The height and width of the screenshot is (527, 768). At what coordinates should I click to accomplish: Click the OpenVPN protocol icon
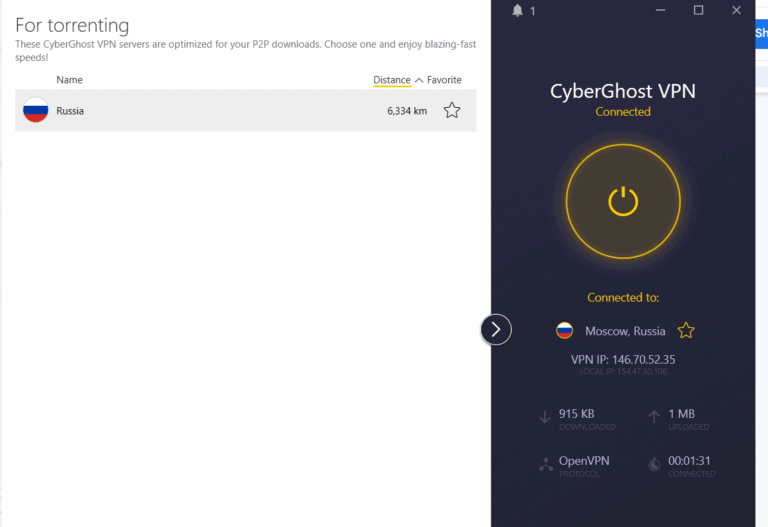[545, 465]
